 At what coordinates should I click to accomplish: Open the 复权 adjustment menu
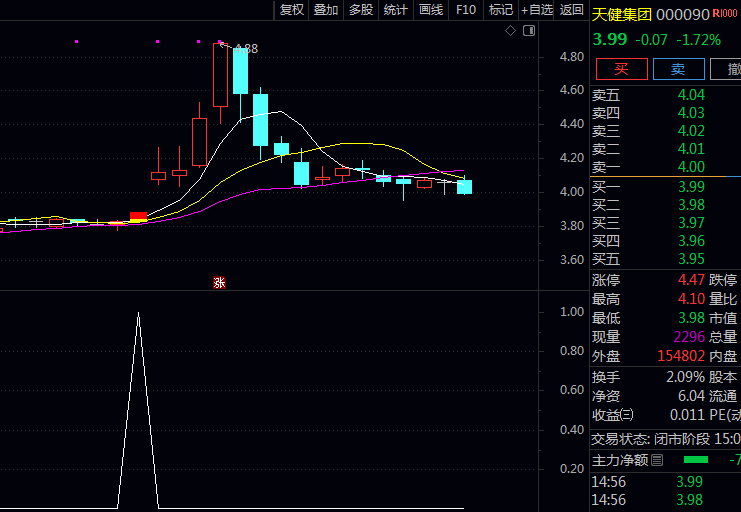coord(291,10)
